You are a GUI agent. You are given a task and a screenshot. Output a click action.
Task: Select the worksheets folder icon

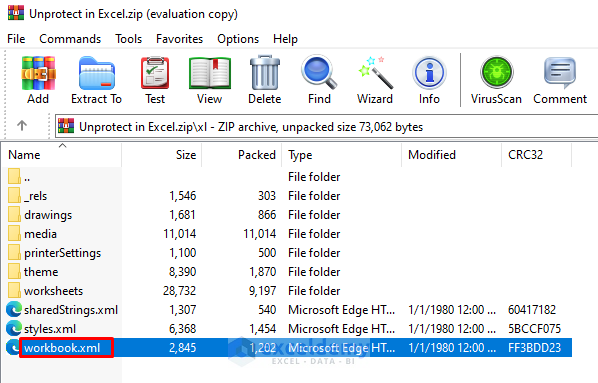click(14, 291)
